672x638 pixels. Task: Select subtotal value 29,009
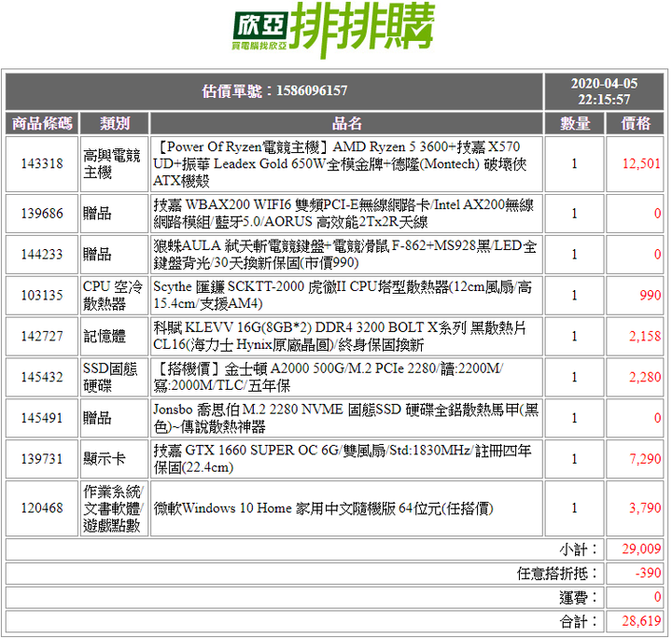[x=641, y=549]
